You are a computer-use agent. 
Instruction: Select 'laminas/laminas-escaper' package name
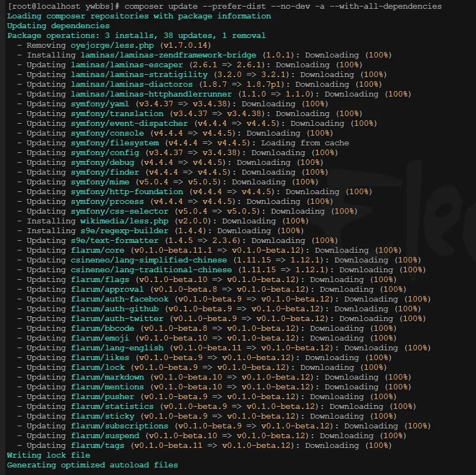pos(127,65)
